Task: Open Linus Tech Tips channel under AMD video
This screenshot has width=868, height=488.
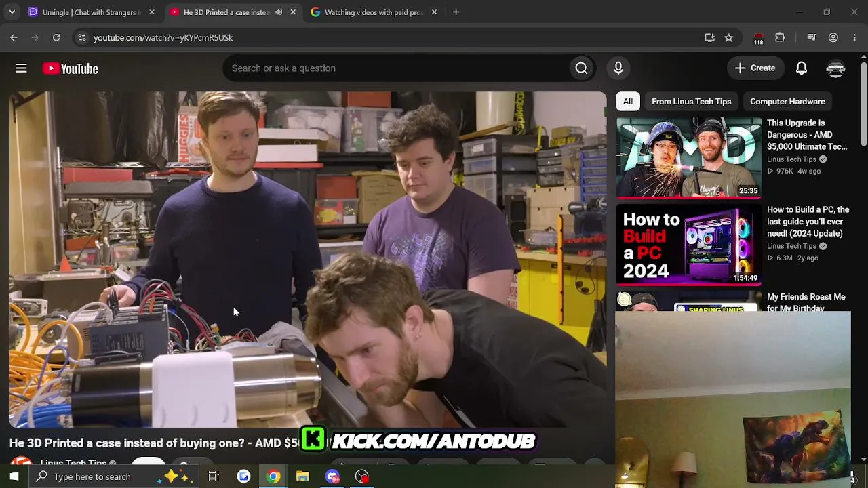Action: pos(791,159)
